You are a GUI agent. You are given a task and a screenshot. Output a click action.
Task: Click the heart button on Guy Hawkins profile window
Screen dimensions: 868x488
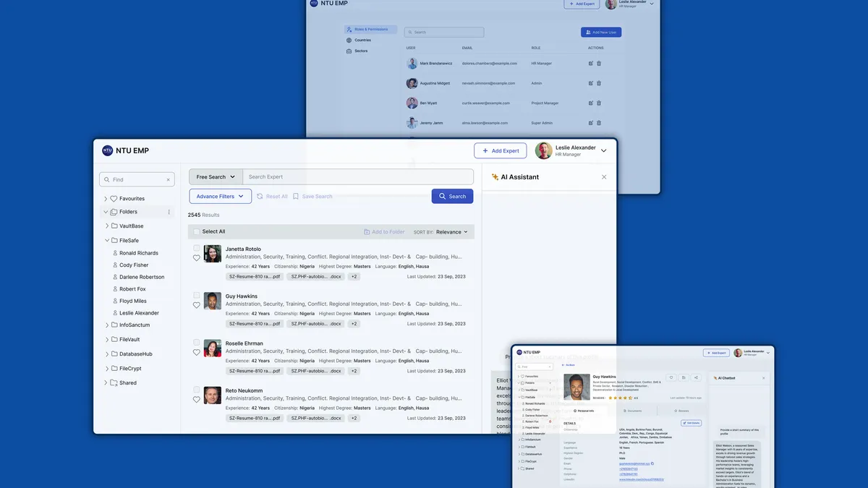(671, 377)
